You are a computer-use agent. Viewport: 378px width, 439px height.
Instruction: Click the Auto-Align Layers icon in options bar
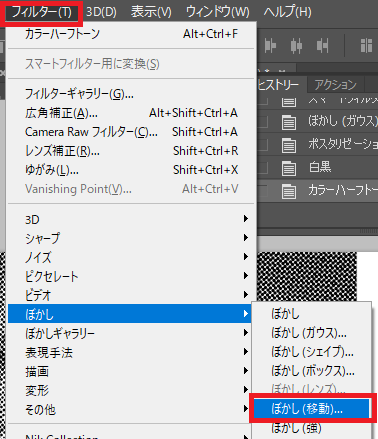pyautogui.click(x=366, y=45)
